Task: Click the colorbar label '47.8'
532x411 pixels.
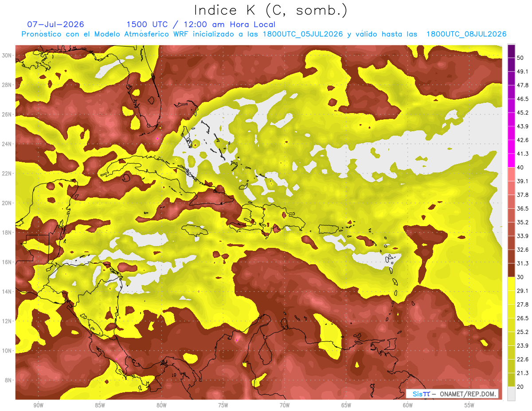Action: [x=522, y=85]
